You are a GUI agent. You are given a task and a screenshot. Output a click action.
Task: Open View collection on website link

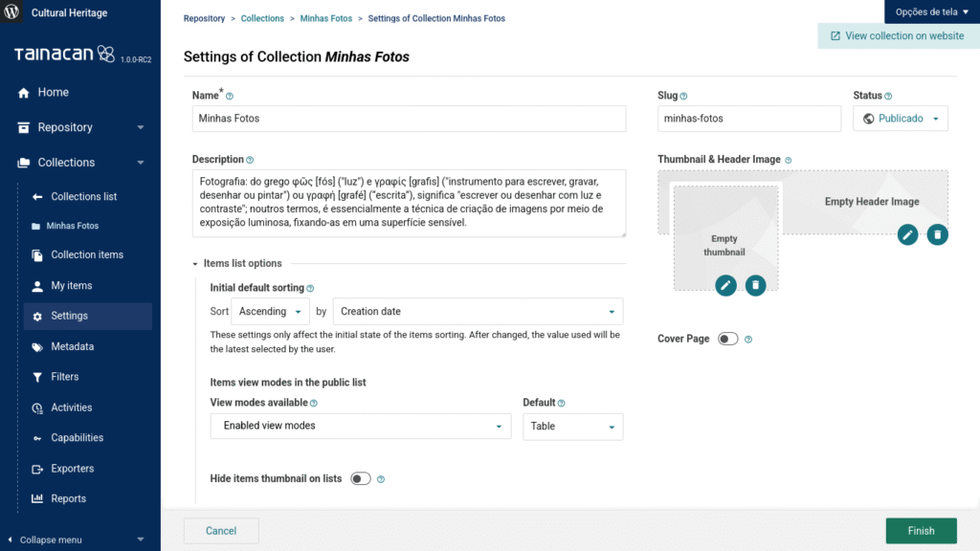(x=898, y=35)
